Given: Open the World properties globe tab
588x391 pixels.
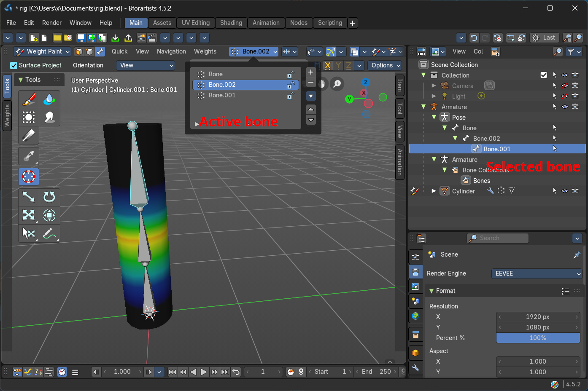Looking at the screenshot, I should (x=415, y=316).
